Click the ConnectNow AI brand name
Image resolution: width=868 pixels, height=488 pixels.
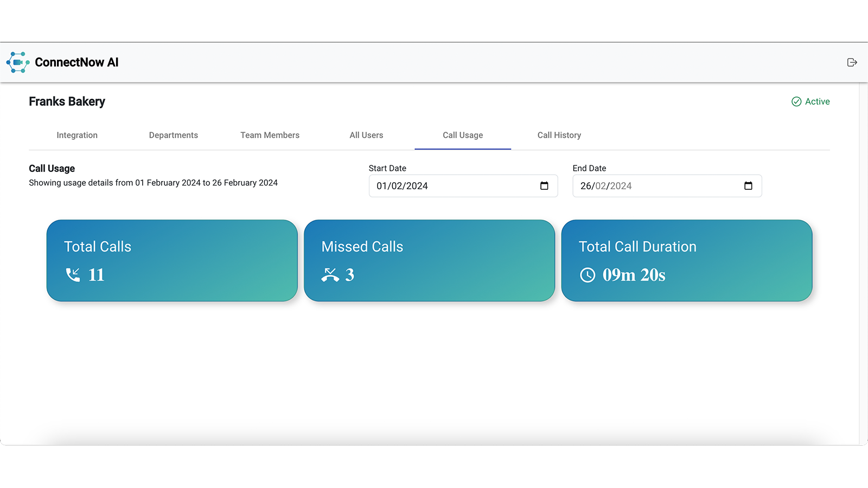click(76, 62)
